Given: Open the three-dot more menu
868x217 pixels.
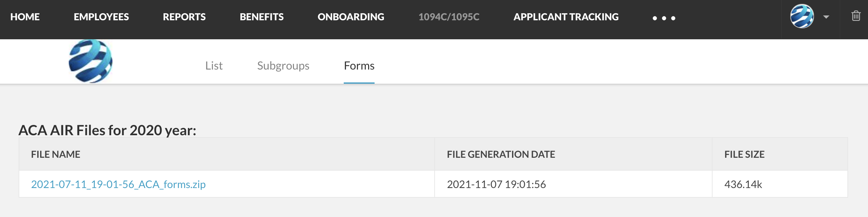Looking at the screenshot, I should (x=664, y=18).
